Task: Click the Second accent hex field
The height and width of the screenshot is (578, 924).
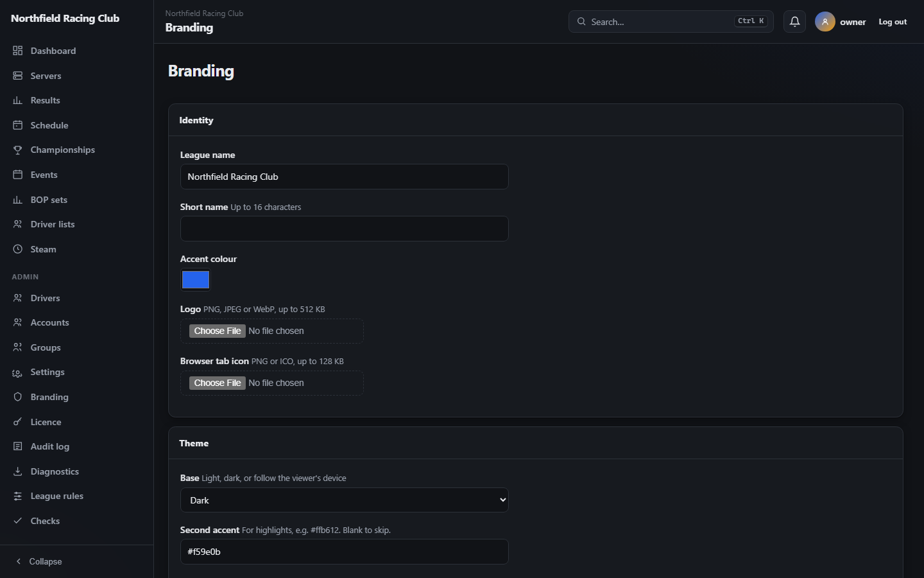Action: pos(345,552)
